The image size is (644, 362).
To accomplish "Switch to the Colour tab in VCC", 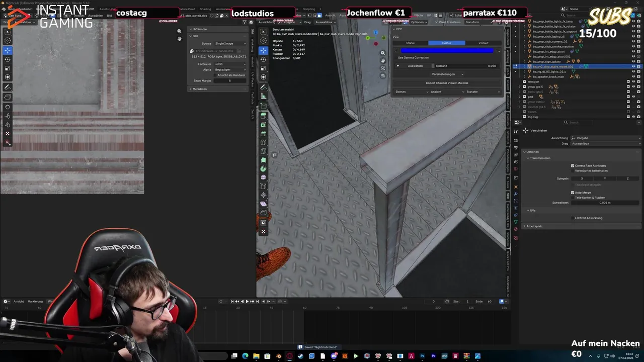I will coord(447,43).
